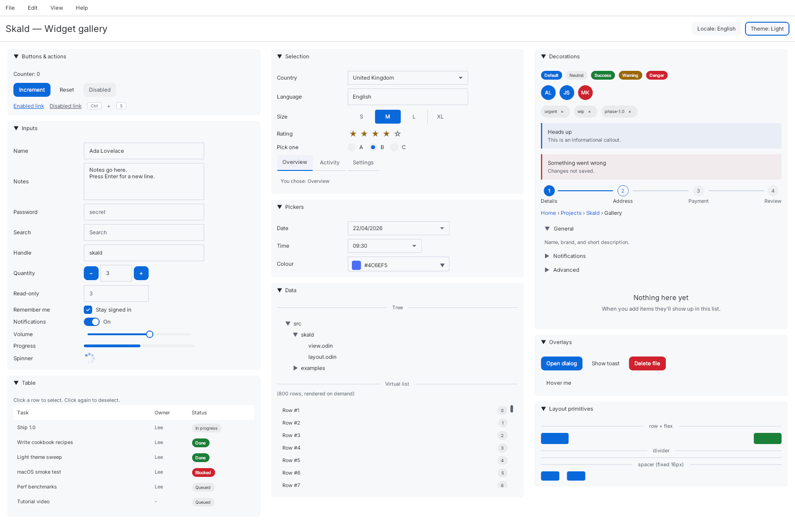Click step 1 Details circle
This screenshot has height=532, width=795.
(549, 191)
